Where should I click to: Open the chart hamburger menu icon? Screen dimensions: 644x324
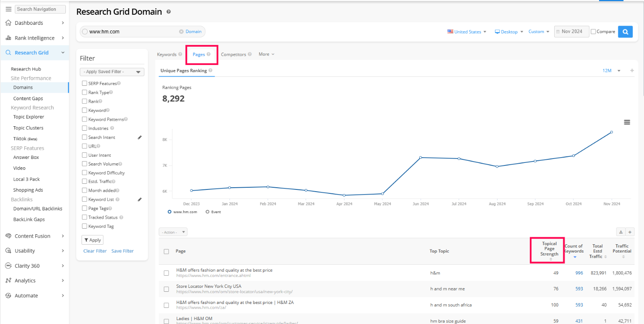627,122
